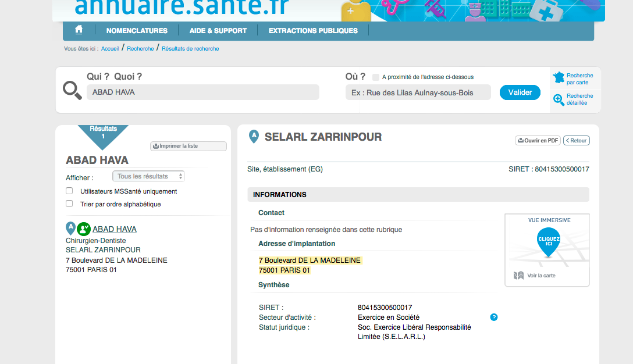The height and width of the screenshot is (364, 633).
Task: Click 'Exercice en Société' value
Action: [x=389, y=317]
